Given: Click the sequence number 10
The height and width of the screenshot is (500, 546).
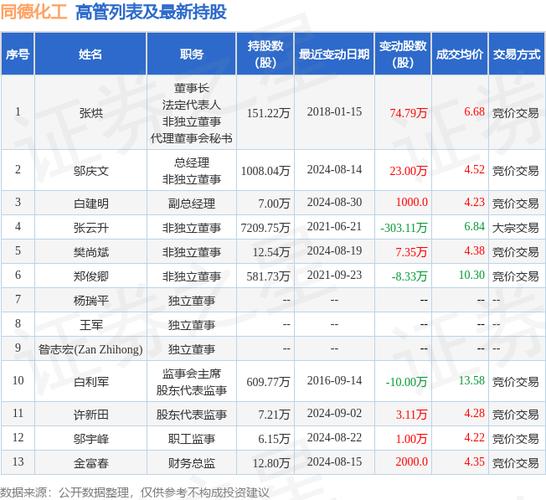Looking at the screenshot, I should (x=18, y=380).
